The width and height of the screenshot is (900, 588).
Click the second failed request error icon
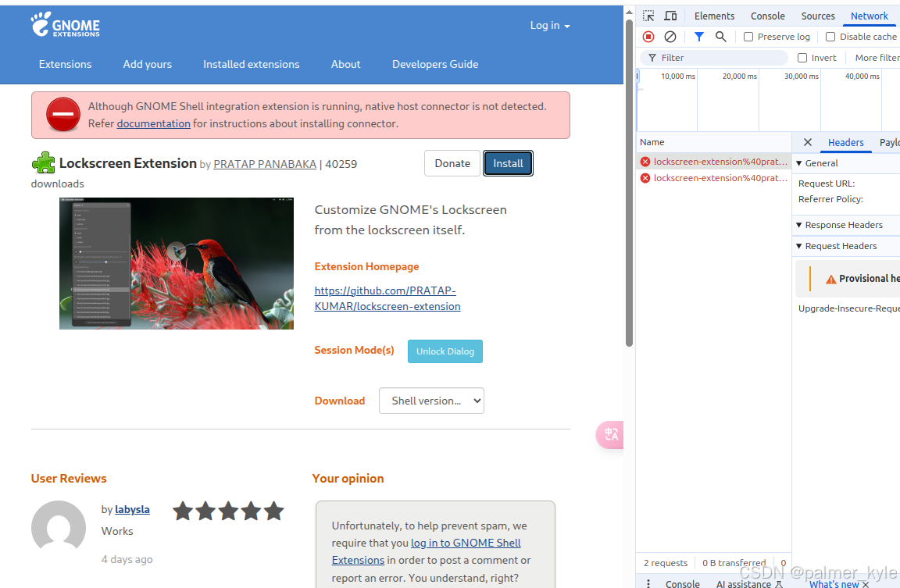[x=645, y=178]
